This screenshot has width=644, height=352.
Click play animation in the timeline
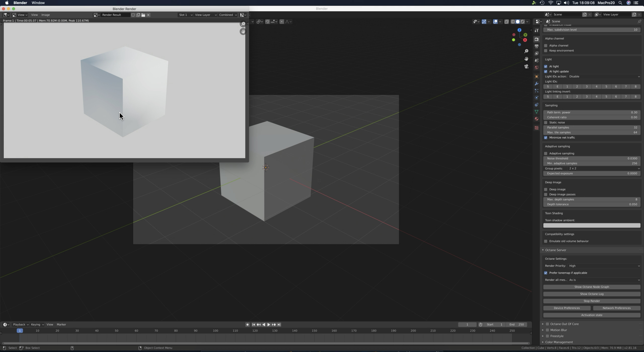(x=268, y=324)
